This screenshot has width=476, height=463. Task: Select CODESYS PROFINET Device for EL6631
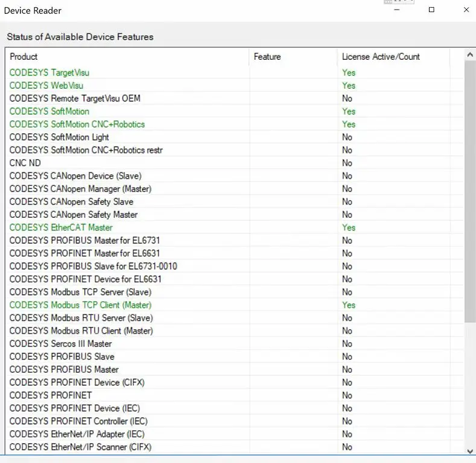[x=234, y=279]
